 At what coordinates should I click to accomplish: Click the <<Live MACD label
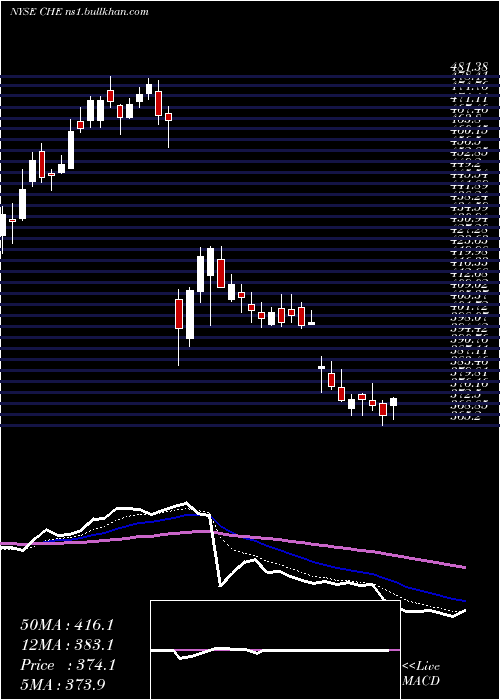[421, 674]
